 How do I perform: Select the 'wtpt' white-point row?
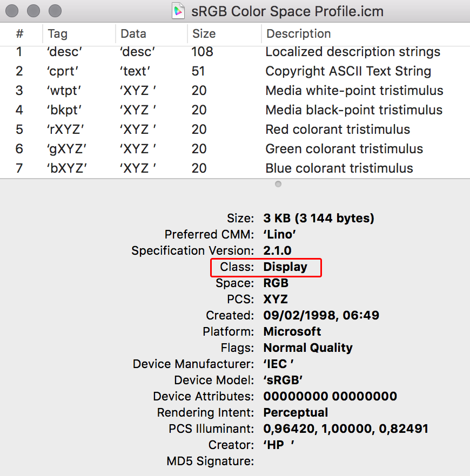pos(235,91)
